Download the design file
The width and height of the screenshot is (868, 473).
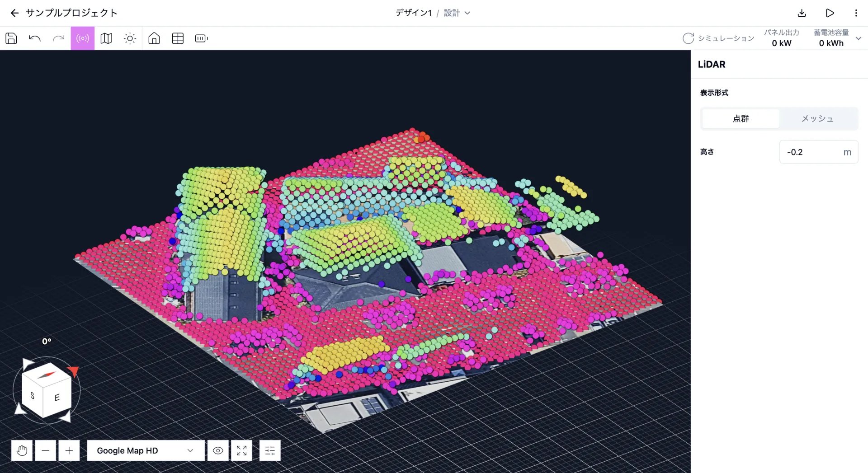(802, 13)
